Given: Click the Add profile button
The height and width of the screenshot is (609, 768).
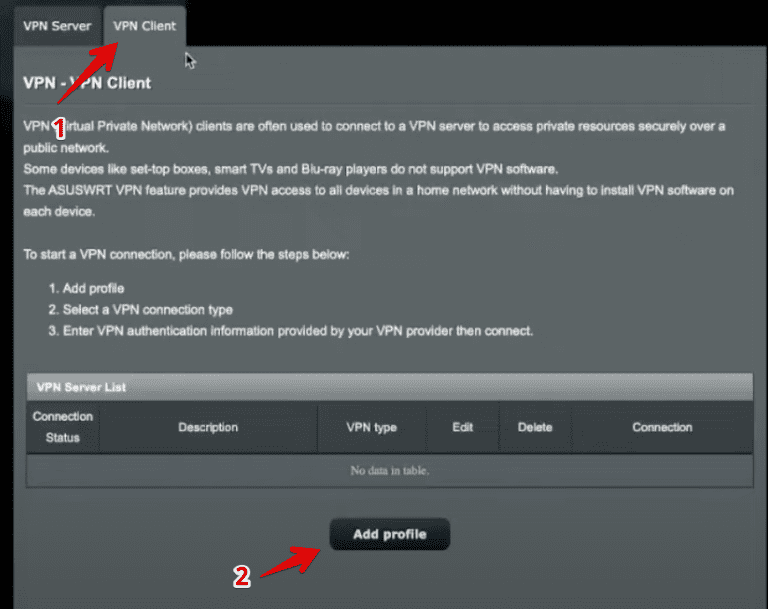Looking at the screenshot, I should 390,534.
